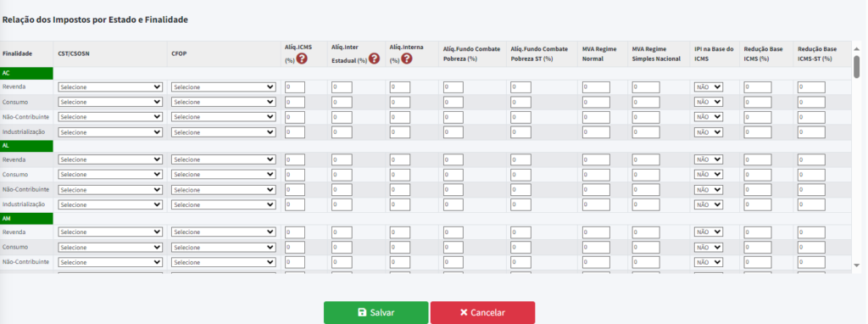Open IPI na Base dropdown for AC Consumo
This screenshot has height=324, width=868.
tap(709, 102)
